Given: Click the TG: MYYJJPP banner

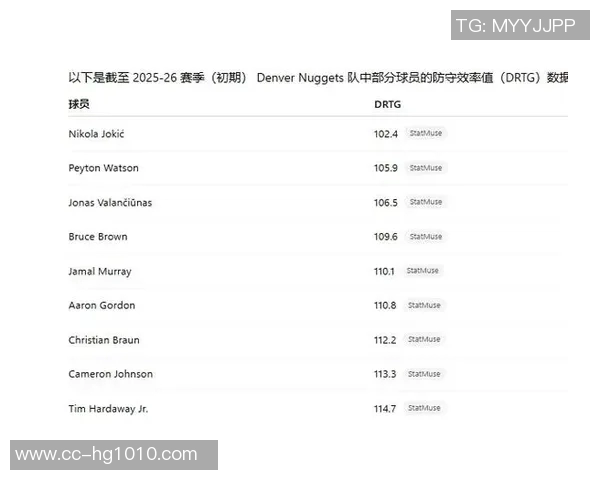Looking at the screenshot, I should coord(516,25).
